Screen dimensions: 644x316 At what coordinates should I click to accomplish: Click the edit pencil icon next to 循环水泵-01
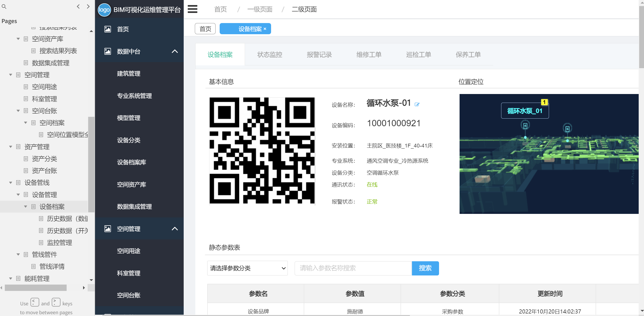(x=417, y=104)
